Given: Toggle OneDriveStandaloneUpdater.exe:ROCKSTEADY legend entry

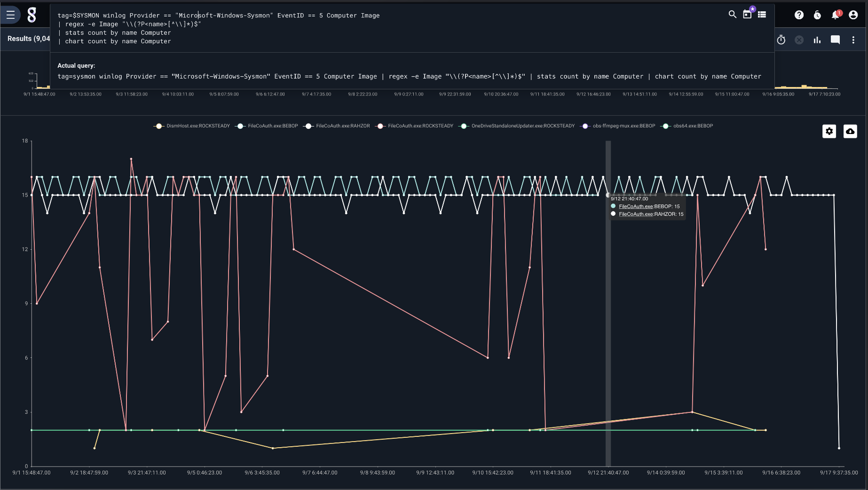Looking at the screenshot, I should (517, 126).
